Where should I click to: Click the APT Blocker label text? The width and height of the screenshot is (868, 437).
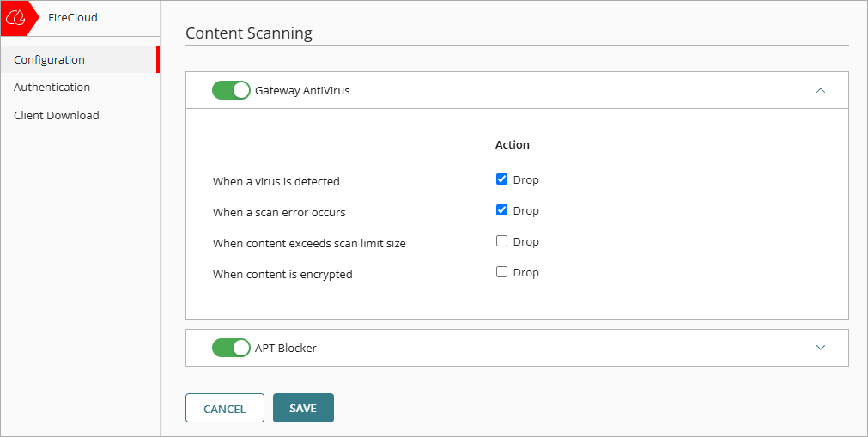coord(286,349)
